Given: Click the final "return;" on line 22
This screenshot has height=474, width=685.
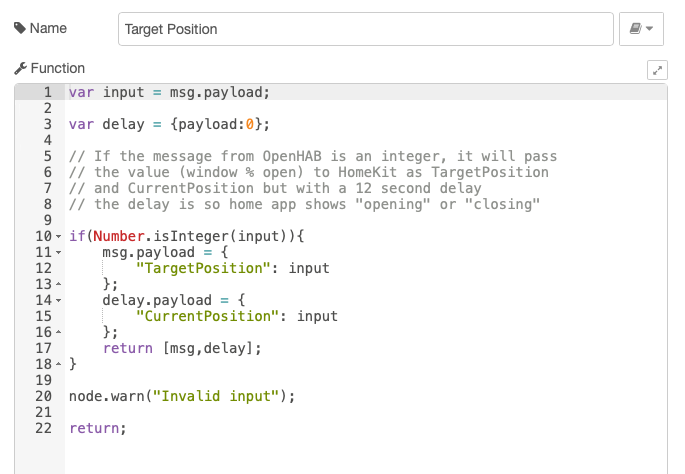Looking at the screenshot, I should [x=97, y=428].
